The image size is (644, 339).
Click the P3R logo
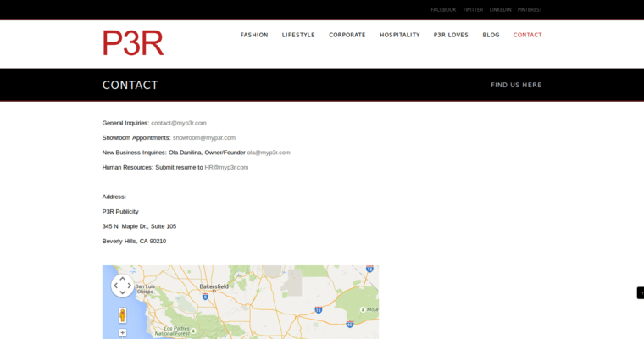pos(133,43)
